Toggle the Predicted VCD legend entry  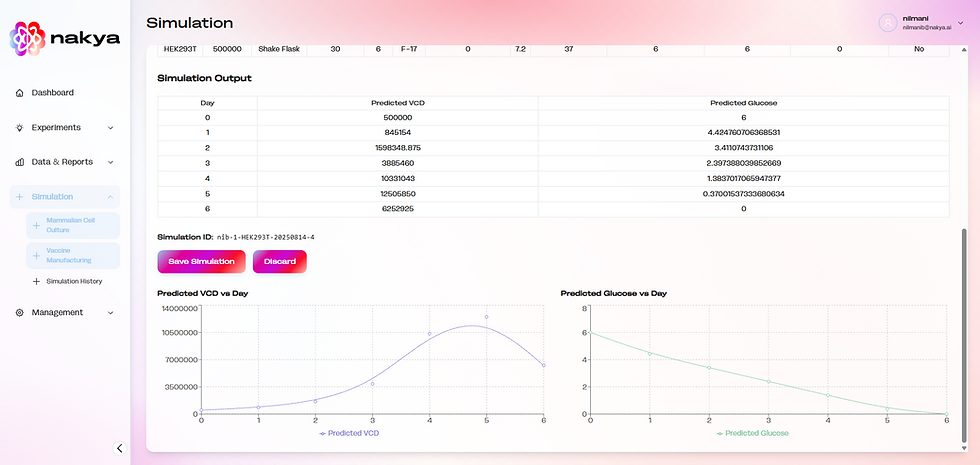[349, 433]
